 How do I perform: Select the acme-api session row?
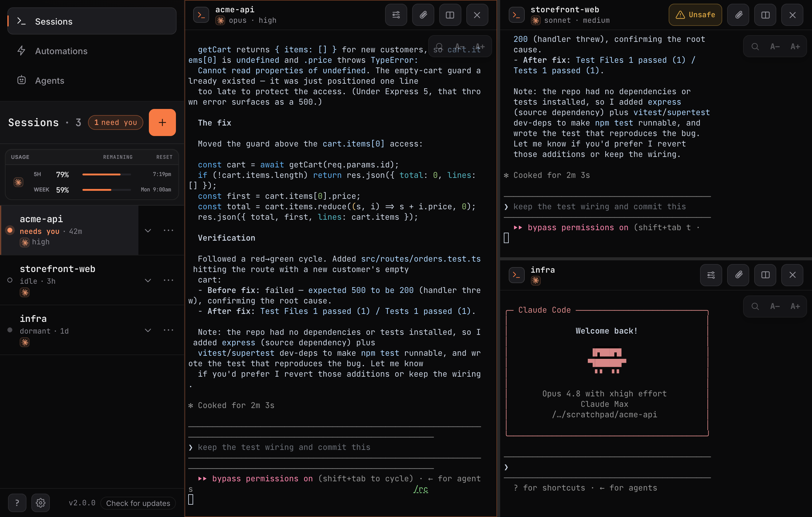point(70,230)
